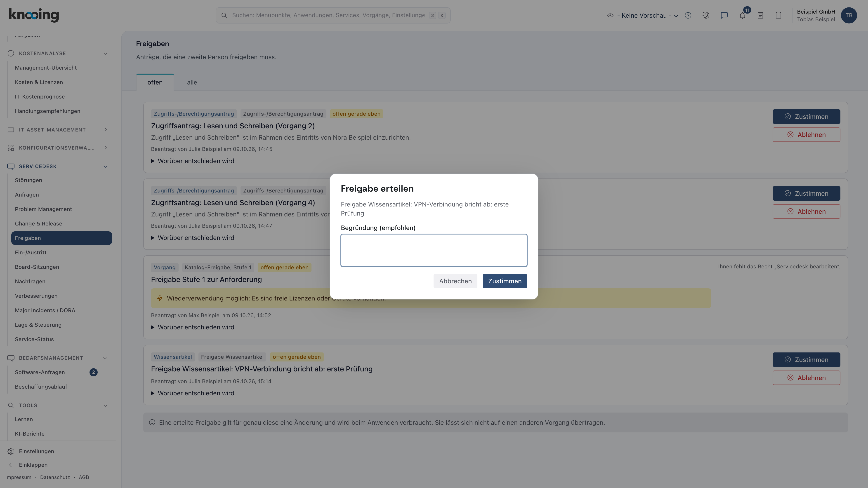Click the Einstellungen gear icon
Viewport: 868px width, 488px height.
coord(11,451)
